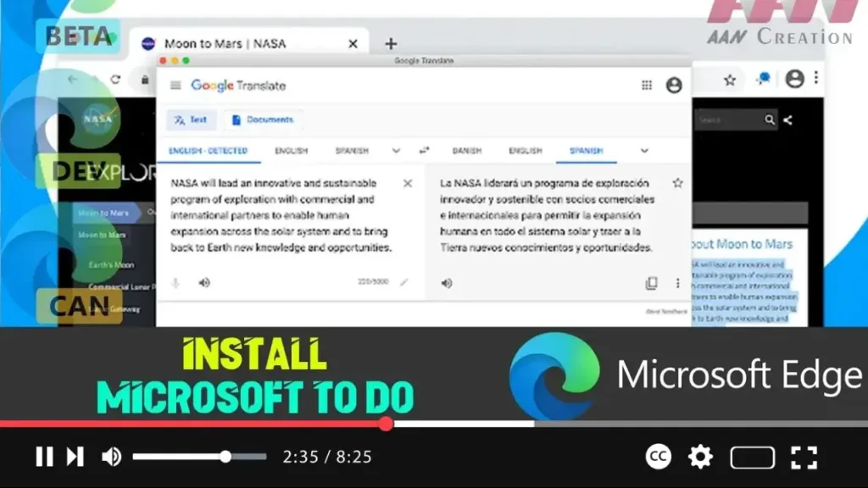Select the Documents tab in Translate
This screenshot has height=488, width=868.
coord(262,120)
